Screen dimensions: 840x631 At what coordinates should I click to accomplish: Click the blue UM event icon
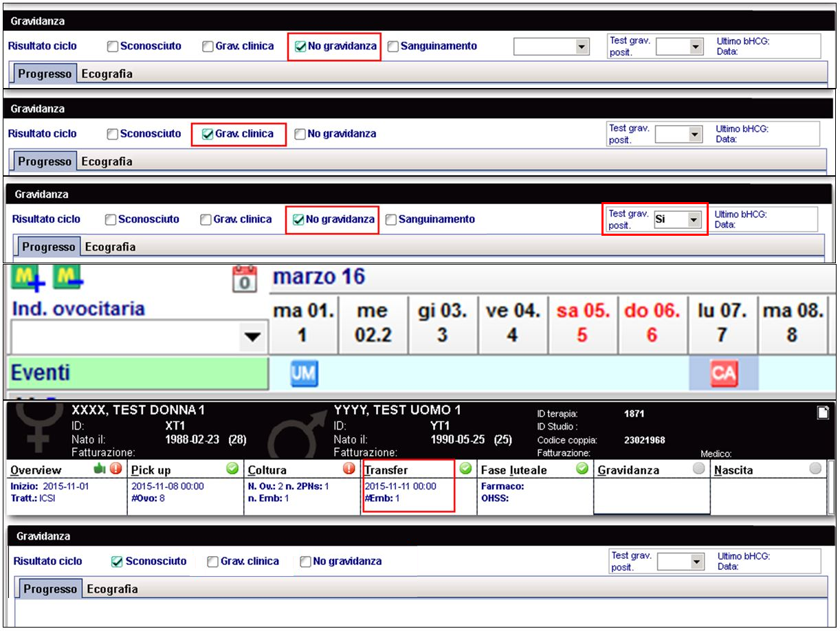coord(304,374)
